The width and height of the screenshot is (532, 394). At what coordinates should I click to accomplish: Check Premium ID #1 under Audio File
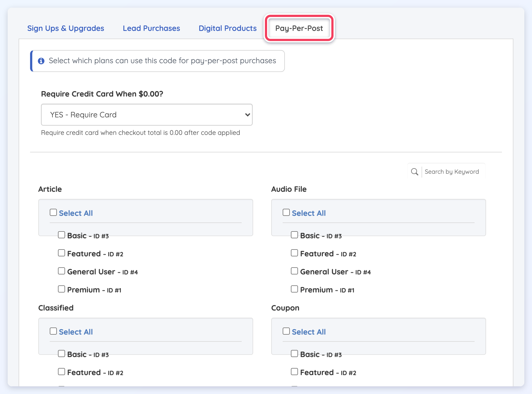pos(294,289)
